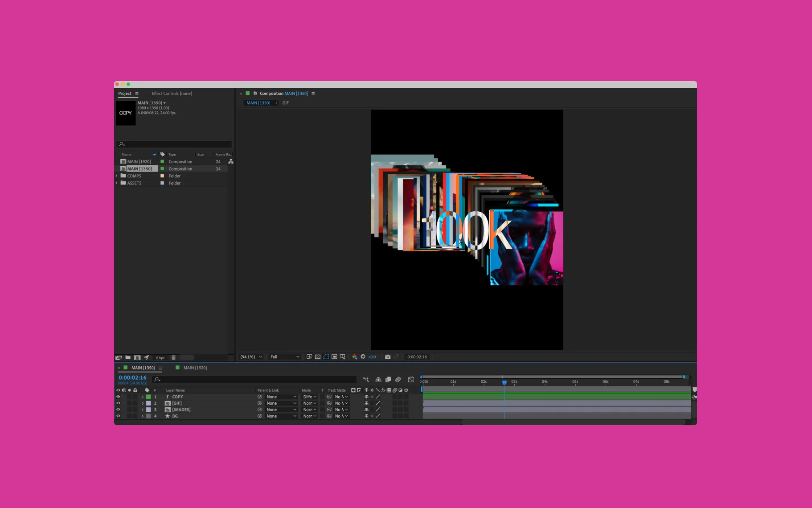812x508 pixels.
Task: Open the viewer resolution dropdown set to Full
Action: pyautogui.click(x=284, y=357)
